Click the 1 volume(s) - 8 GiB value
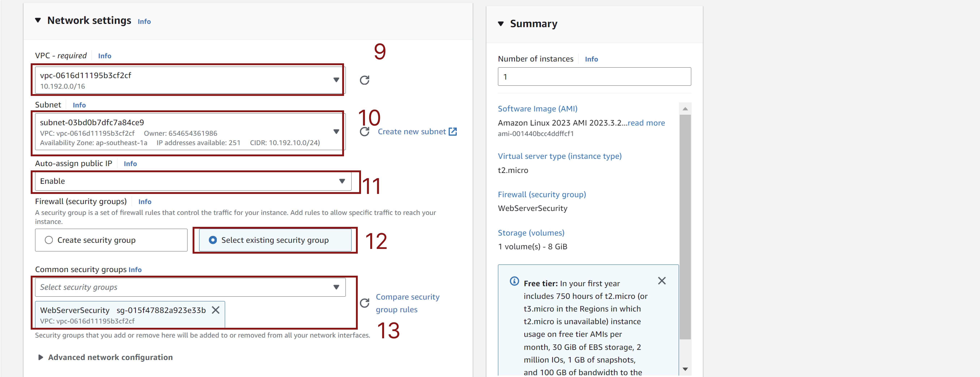This screenshot has width=980, height=377. coord(533,247)
